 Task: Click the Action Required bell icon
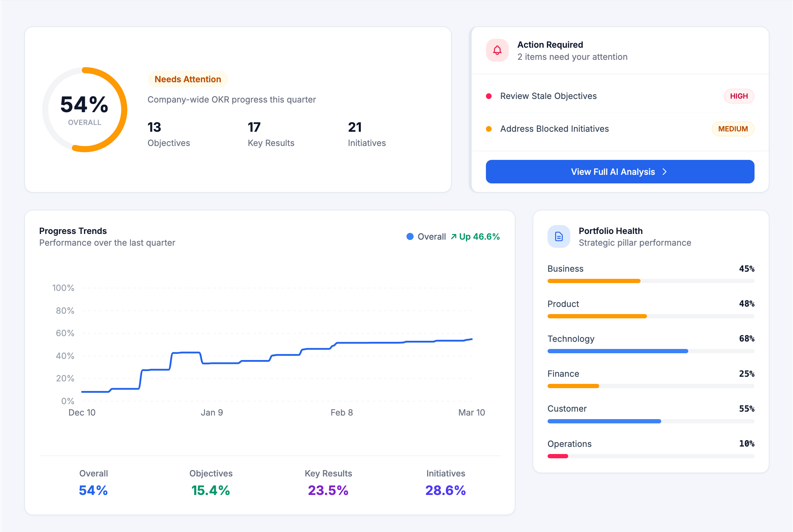click(497, 50)
